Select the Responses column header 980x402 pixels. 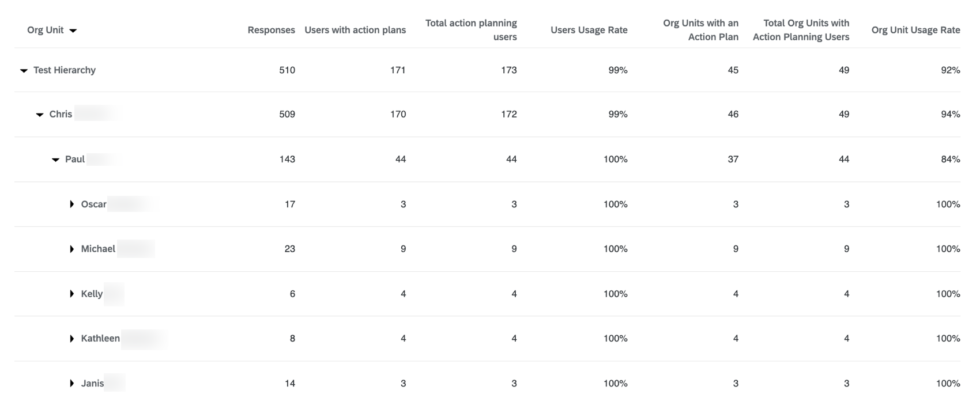[x=271, y=30]
